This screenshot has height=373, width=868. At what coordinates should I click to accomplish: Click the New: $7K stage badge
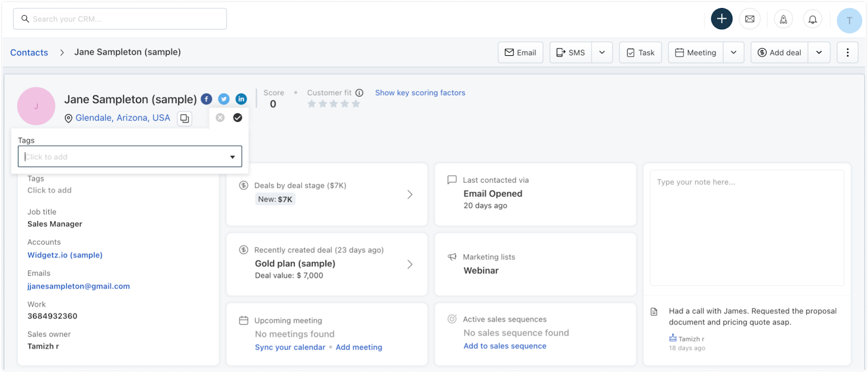tap(275, 199)
